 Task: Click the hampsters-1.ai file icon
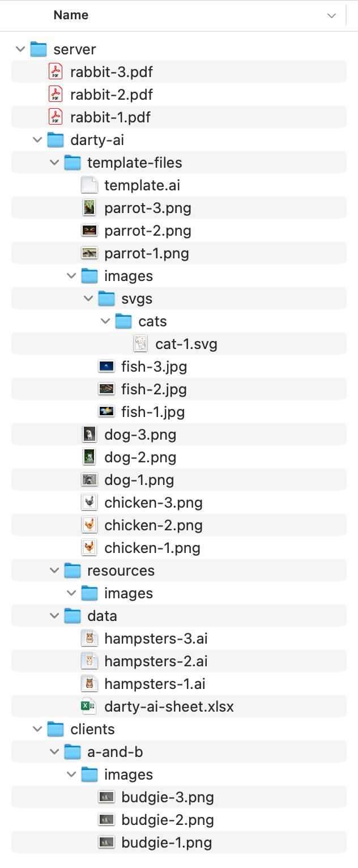click(x=89, y=683)
